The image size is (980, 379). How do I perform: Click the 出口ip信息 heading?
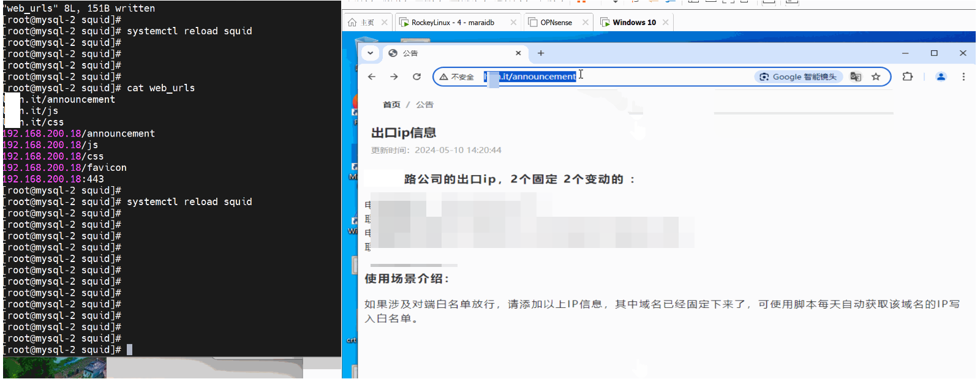[404, 132]
